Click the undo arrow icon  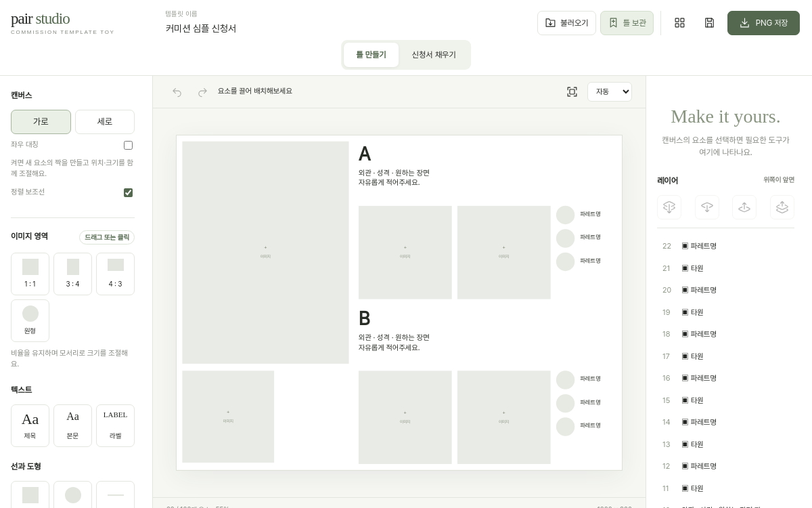[x=177, y=92]
